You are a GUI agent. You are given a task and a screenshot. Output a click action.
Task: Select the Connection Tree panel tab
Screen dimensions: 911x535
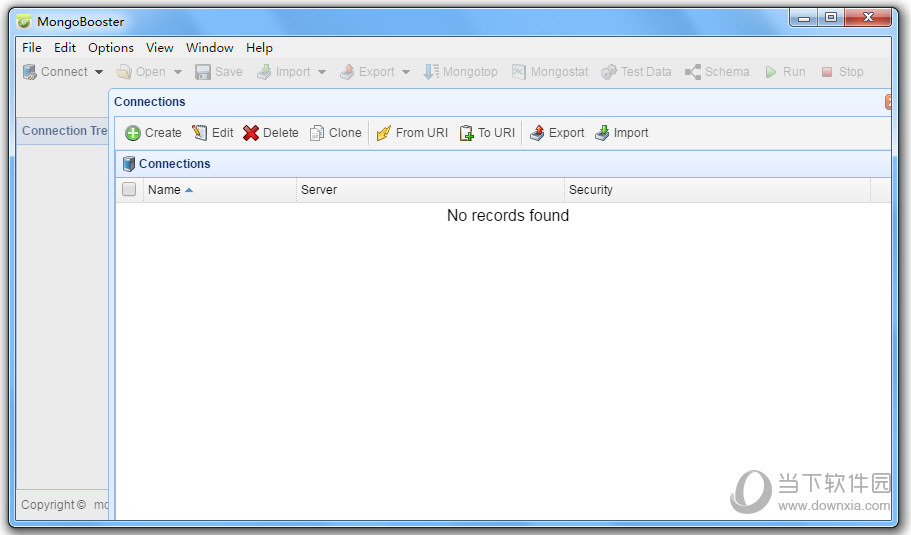63,131
